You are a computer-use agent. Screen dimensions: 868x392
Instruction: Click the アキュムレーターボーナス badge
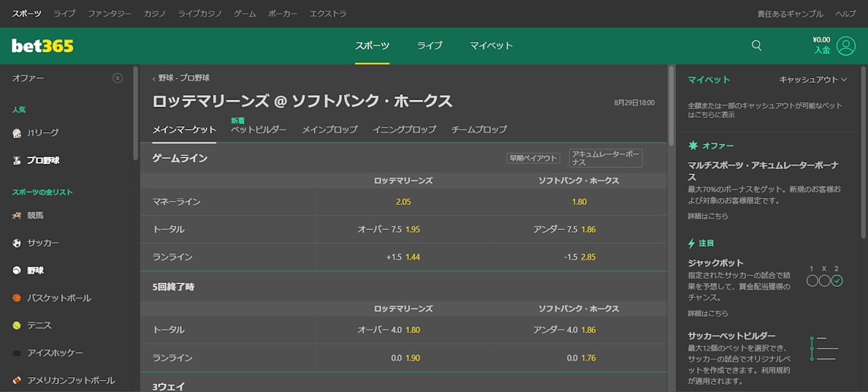[606, 158]
